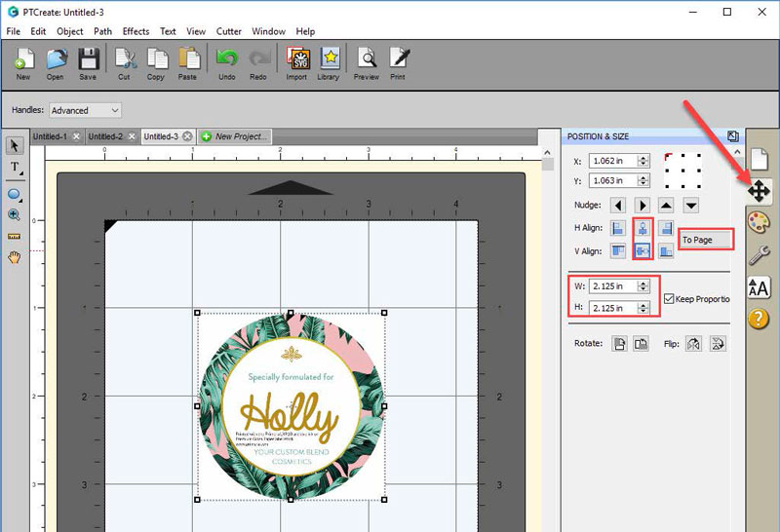Open the help question mark panel
Image resolution: width=780 pixels, height=532 pixels.
[759, 319]
